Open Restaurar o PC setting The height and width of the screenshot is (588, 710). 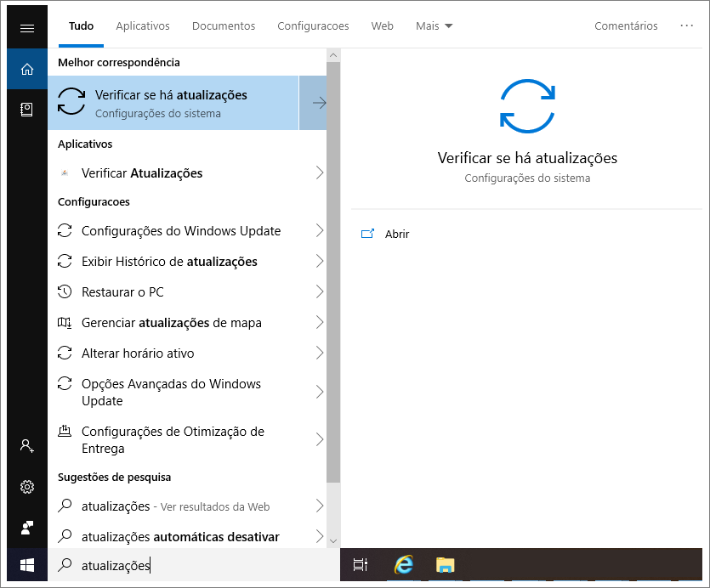[x=187, y=291]
